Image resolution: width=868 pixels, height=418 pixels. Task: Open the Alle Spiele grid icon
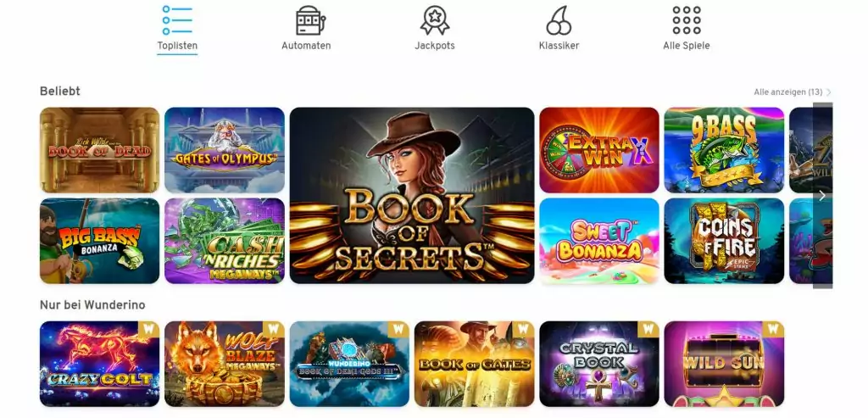coord(687,20)
